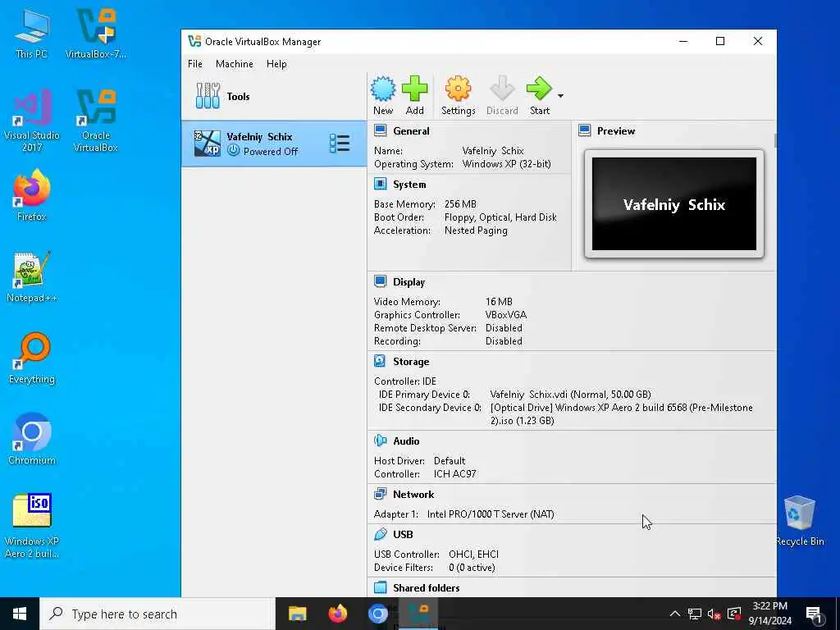
Task: Click the Storage disk icon
Action: click(381, 362)
